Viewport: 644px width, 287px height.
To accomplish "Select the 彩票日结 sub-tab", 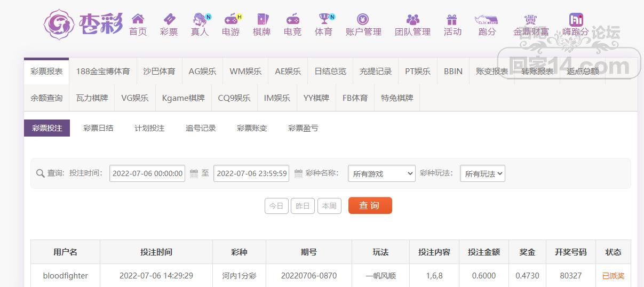I will click(98, 128).
